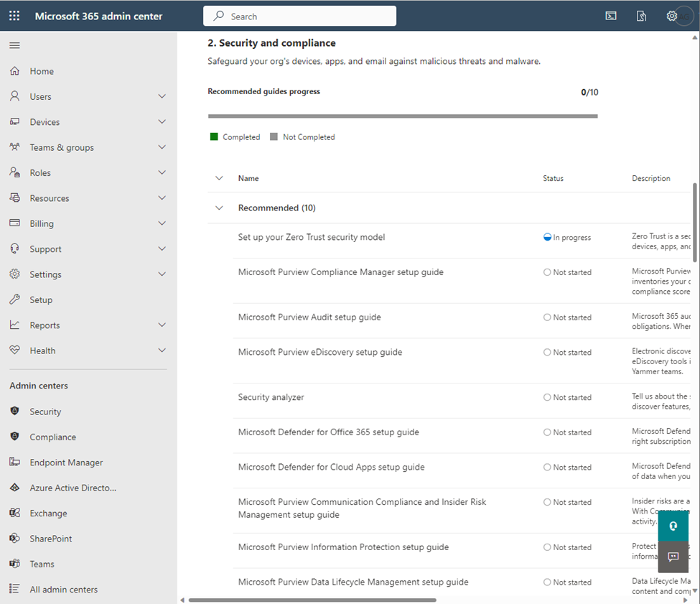
Task: Click the Compliance shield icon
Action: [15, 437]
